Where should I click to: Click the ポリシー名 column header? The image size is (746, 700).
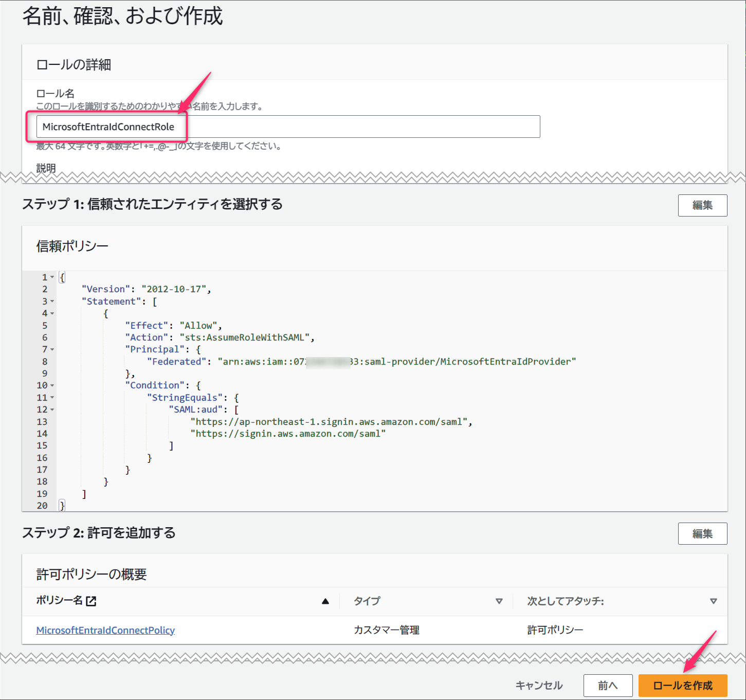(x=60, y=601)
